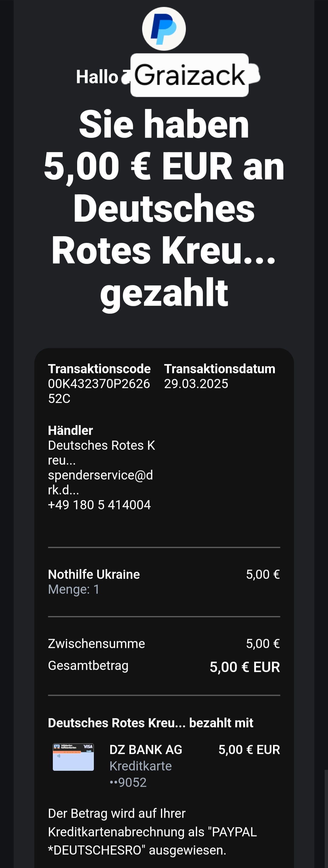The image size is (328, 868).
Task: Select the transaction code 00K432370P262652C
Action: [x=99, y=391]
